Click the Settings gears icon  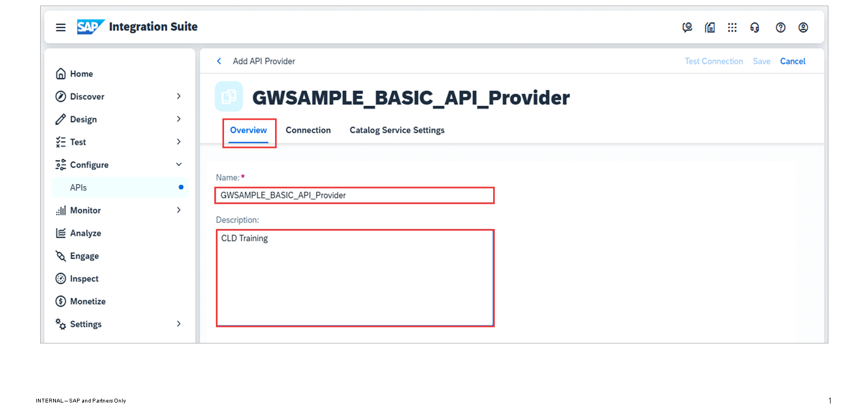click(x=61, y=324)
